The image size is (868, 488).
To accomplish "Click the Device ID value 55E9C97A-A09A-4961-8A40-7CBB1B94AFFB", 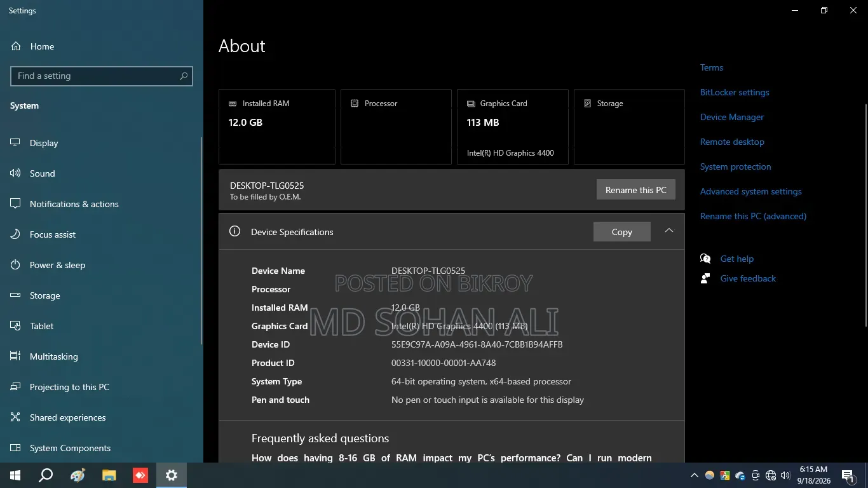I will (477, 344).
